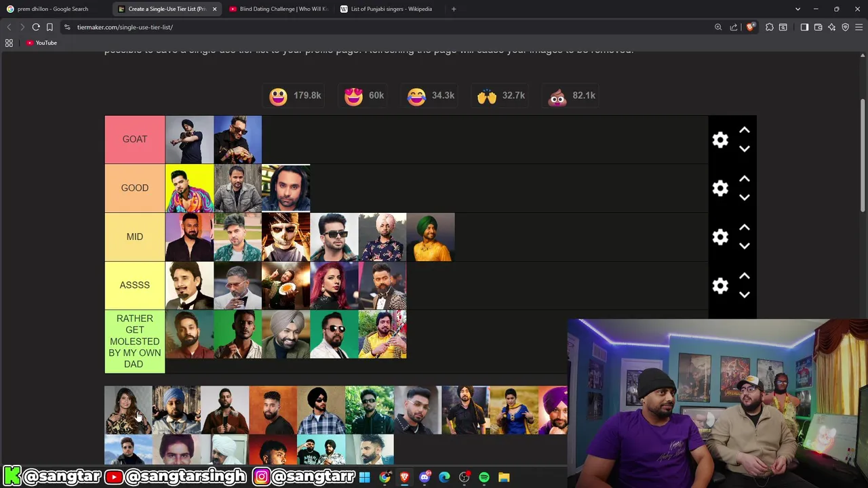Open Windows Start button on taskbar

365,477
